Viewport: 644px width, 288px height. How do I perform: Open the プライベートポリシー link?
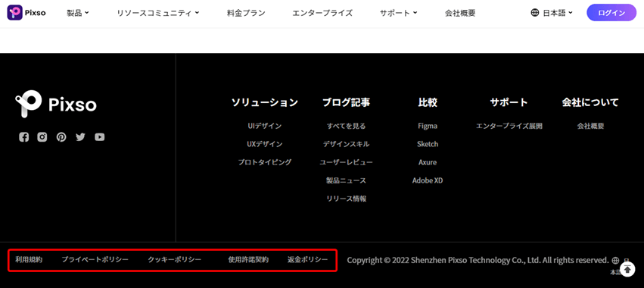point(95,260)
